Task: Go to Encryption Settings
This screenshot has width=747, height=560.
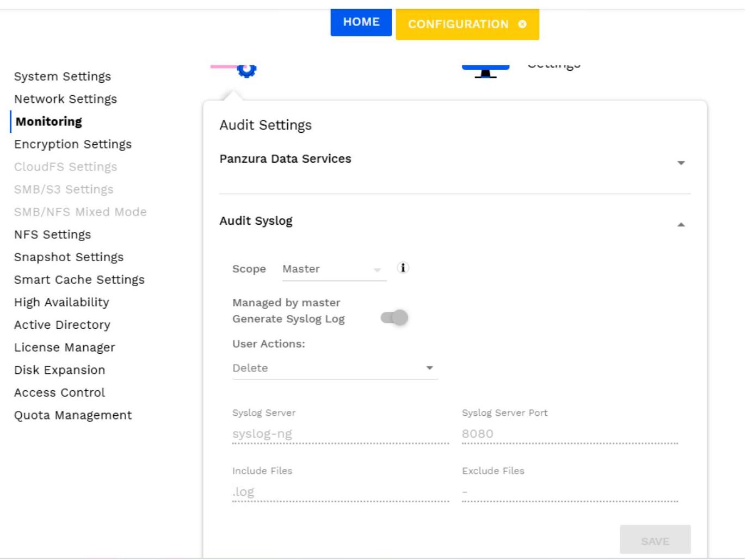Action: (x=73, y=144)
